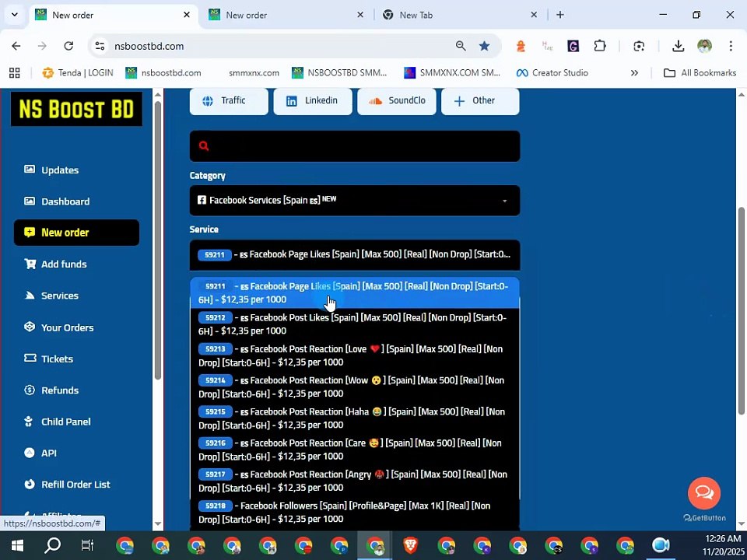Open the Dashboard sidebar item
The width and height of the screenshot is (747, 560).
57,201
